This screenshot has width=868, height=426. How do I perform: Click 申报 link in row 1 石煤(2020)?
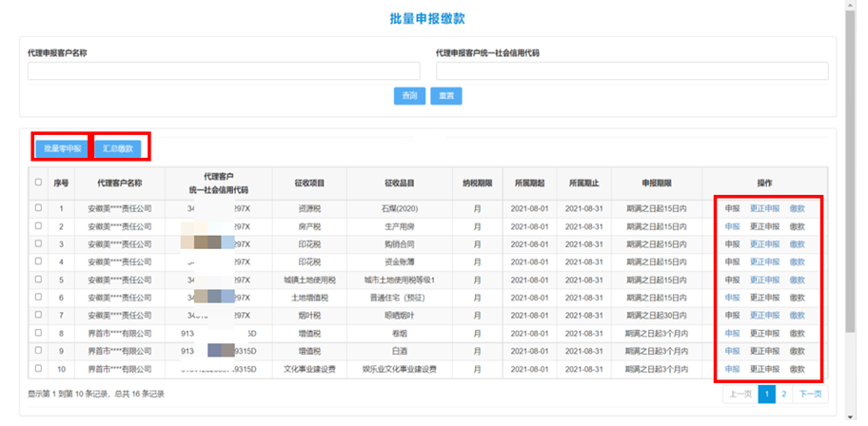tap(733, 208)
